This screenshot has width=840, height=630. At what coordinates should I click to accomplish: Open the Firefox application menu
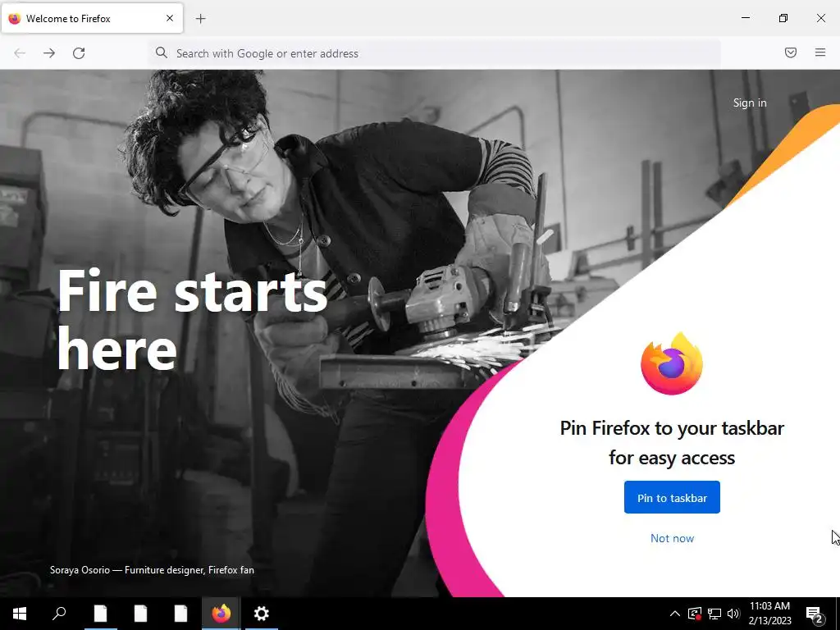pyautogui.click(x=820, y=52)
